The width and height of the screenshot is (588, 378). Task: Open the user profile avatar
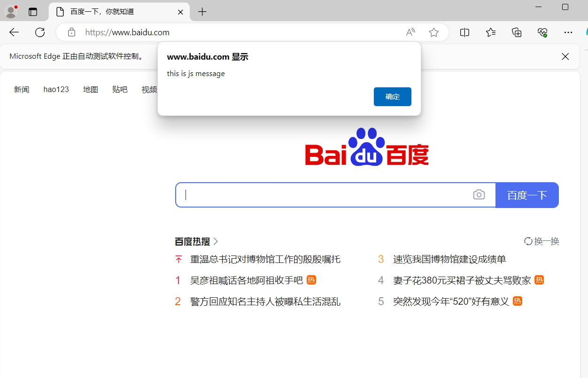[11, 12]
